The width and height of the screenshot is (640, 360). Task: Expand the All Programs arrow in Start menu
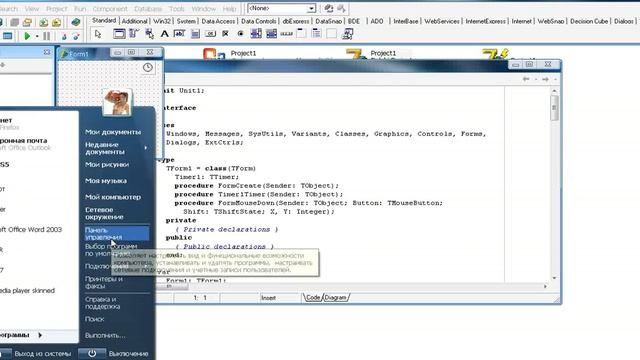pyautogui.click(x=40, y=335)
